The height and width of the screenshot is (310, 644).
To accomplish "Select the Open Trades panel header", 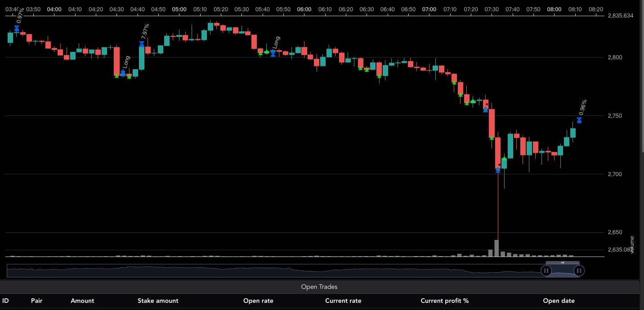I will pos(319,287).
